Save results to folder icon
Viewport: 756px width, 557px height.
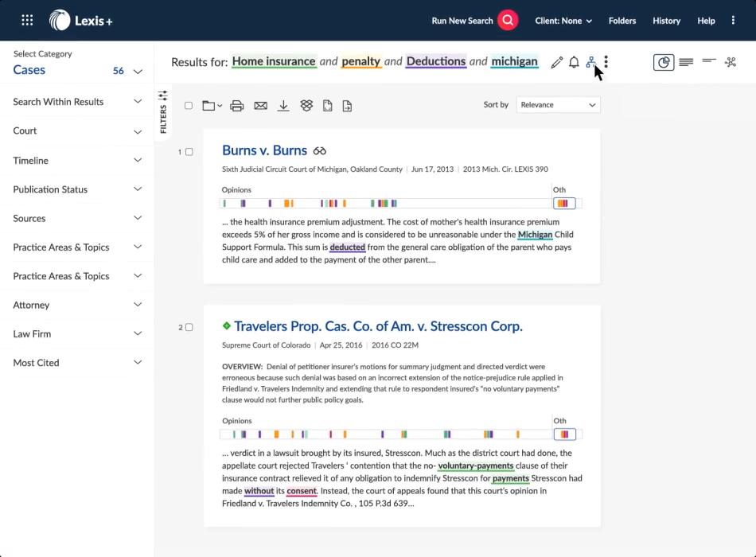208,106
